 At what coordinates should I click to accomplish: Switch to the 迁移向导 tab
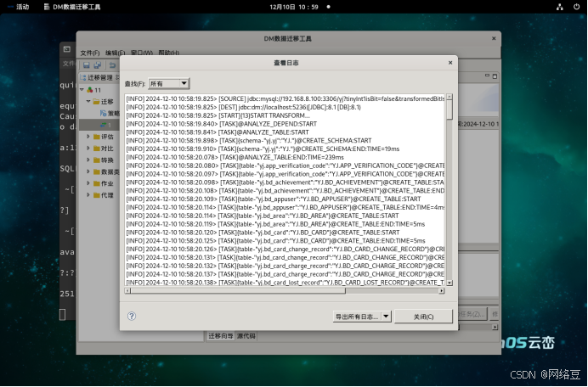(x=221, y=336)
